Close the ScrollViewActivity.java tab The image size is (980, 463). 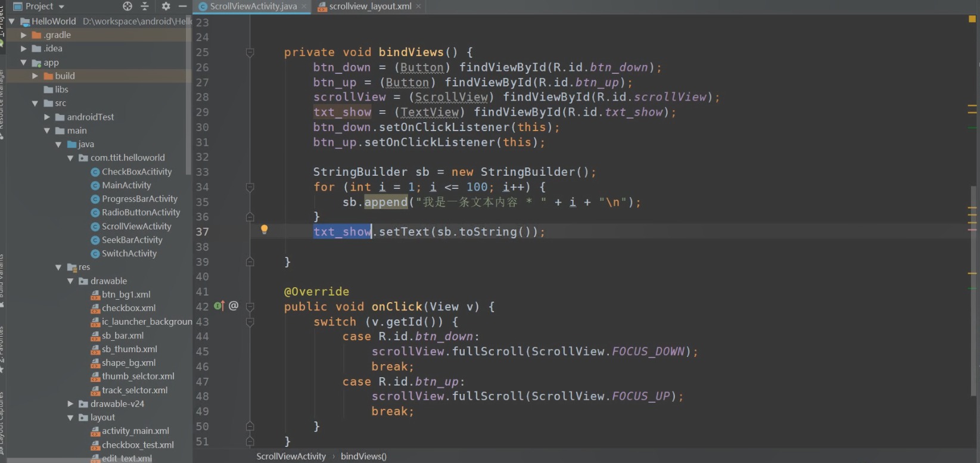[304, 6]
